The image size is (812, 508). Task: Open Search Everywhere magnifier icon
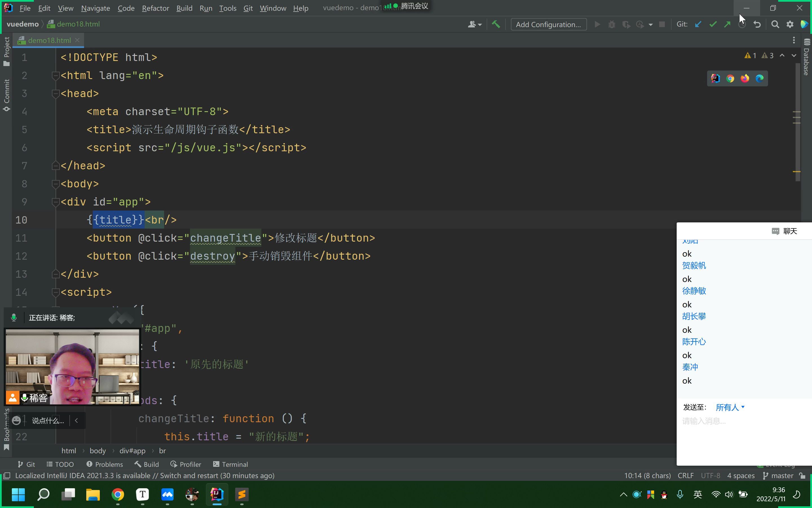[775, 24]
